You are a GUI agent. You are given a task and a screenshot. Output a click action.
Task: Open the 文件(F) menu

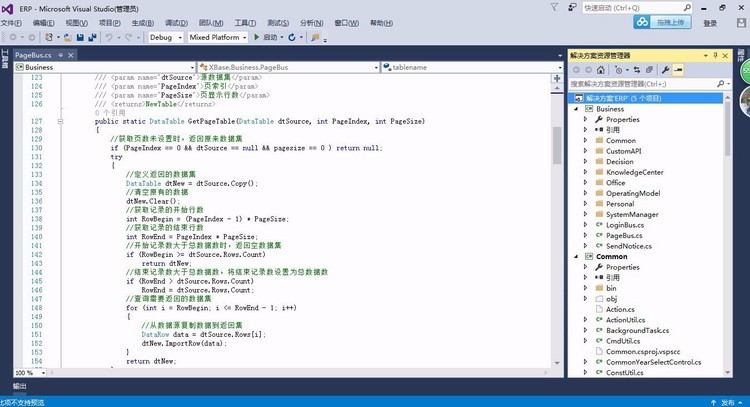(11, 23)
